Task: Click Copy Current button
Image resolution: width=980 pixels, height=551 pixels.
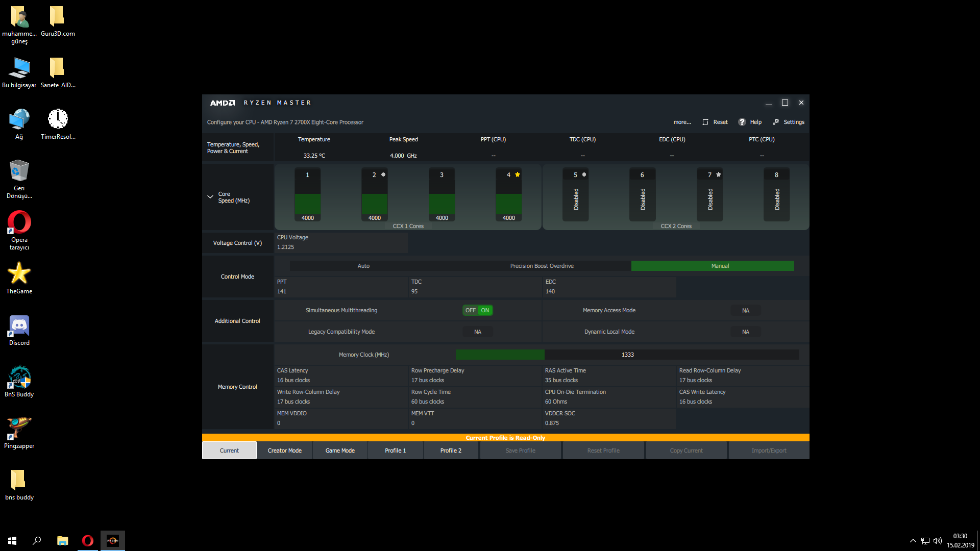Action: point(686,450)
